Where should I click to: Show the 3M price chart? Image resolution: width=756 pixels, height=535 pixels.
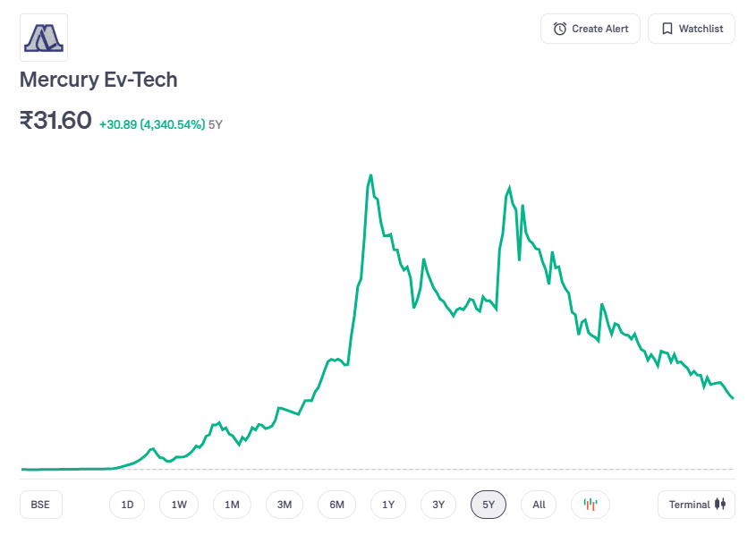[x=285, y=505]
